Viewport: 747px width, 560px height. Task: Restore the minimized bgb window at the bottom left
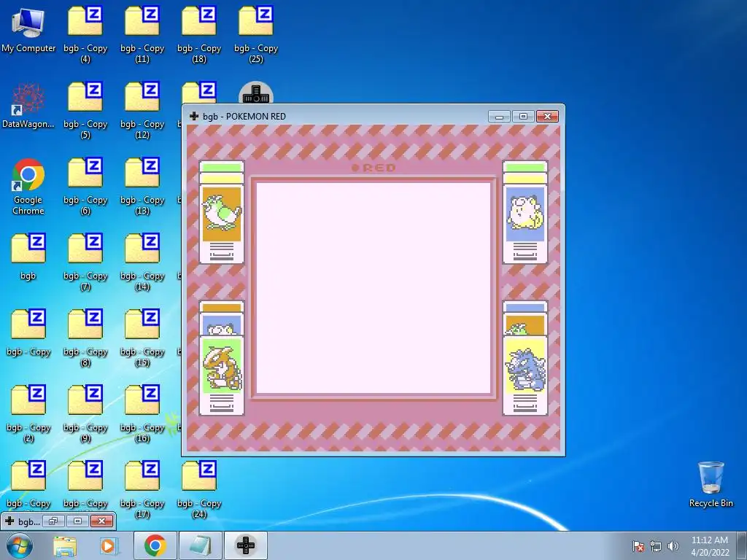coord(53,521)
